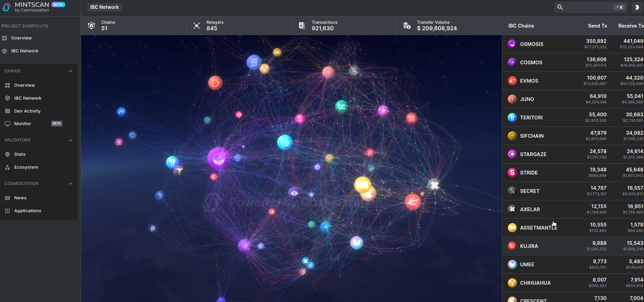Viewport: 644px width, 302px height.
Task: Click the Teritori blue node in graph
Action: 172,162
